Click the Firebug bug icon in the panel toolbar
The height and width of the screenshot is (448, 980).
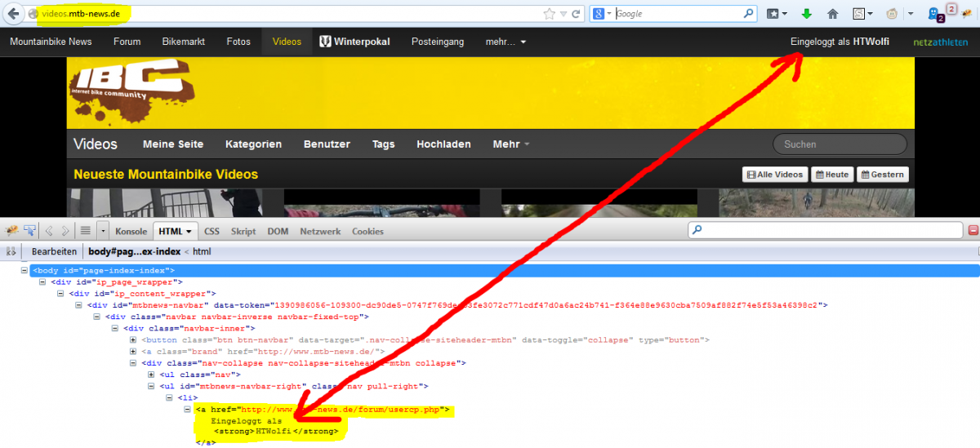(x=11, y=231)
